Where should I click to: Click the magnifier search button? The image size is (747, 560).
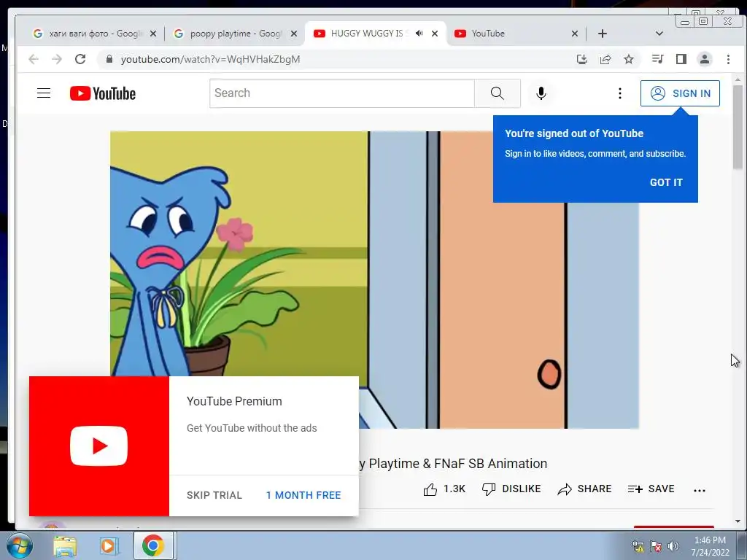497,93
